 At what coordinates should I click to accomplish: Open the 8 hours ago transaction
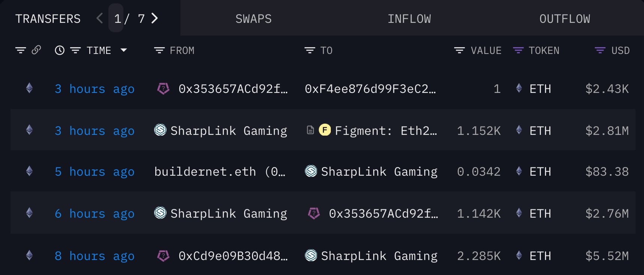coord(95,256)
